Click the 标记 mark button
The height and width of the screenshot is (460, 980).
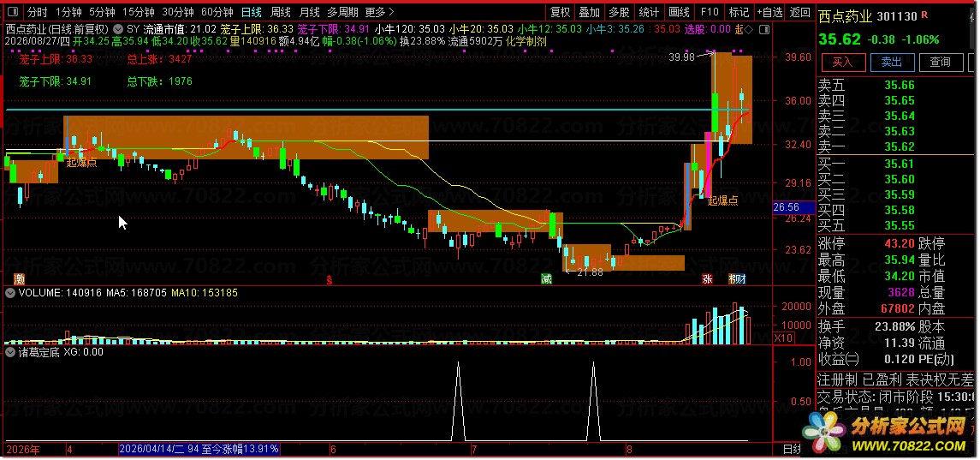pyautogui.click(x=739, y=12)
